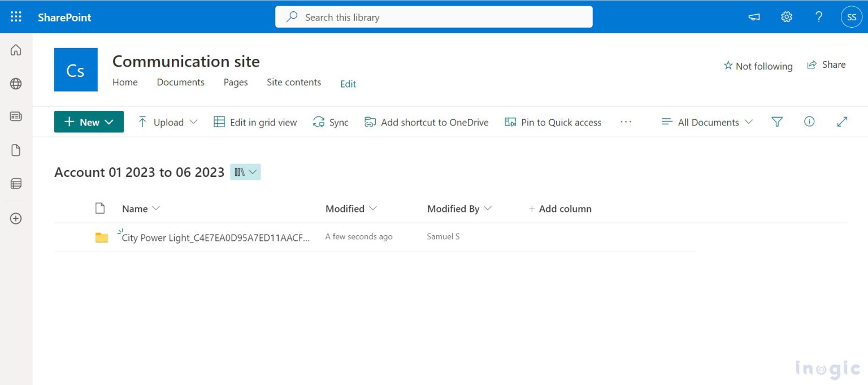Open the app launcher waffle icon
Image resolution: width=868 pixels, height=385 pixels.
pyautogui.click(x=16, y=17)
